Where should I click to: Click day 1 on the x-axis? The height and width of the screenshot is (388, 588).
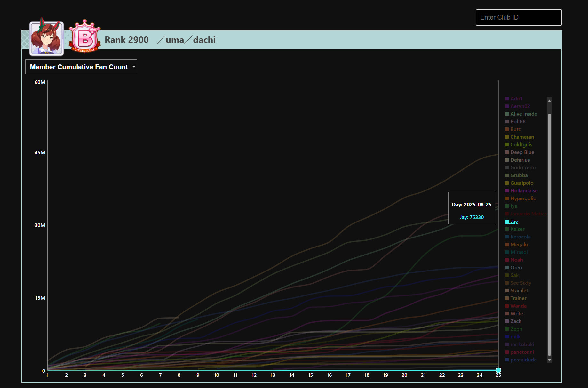pos(48,375)
